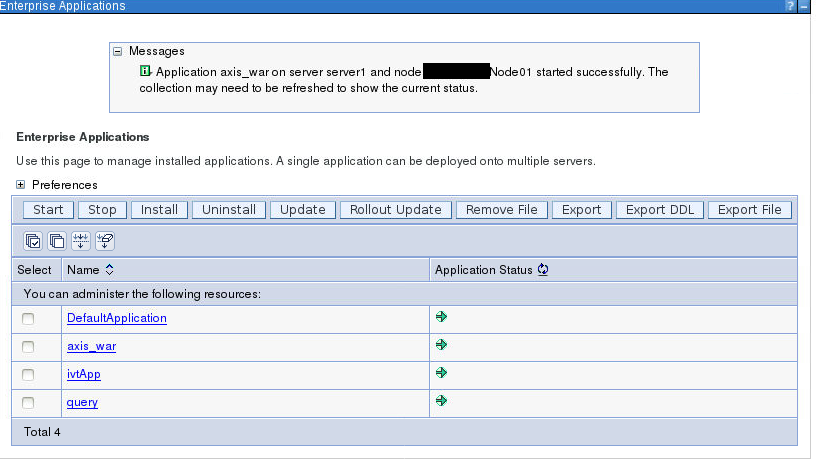Click the information icon in Messages

tap(145, 71)
